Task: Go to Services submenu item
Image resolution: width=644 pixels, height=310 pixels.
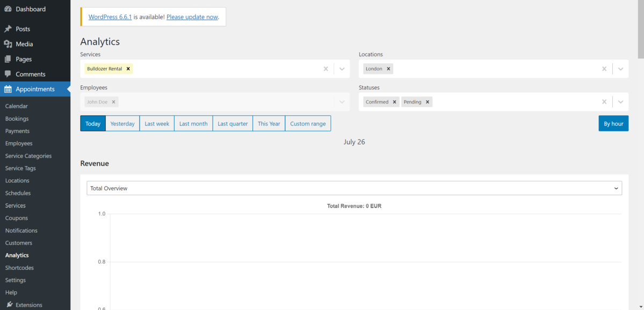Action: click(15, 205)
